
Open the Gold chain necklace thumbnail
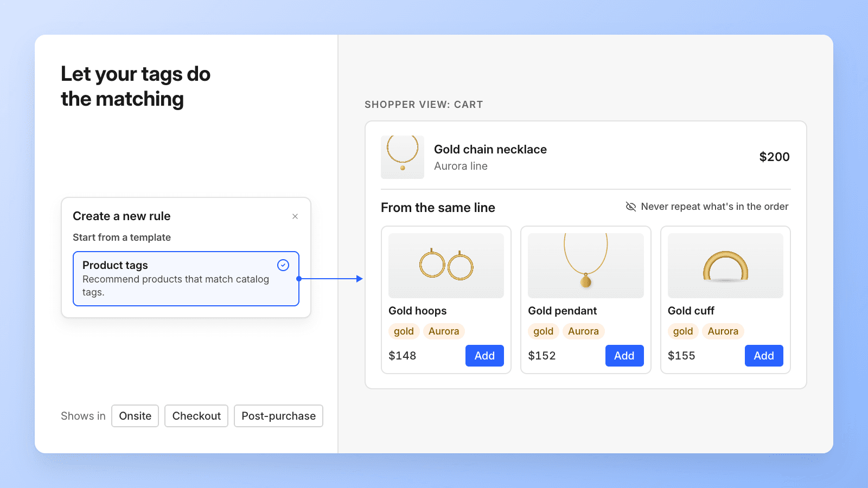click(x=403, y=157)
